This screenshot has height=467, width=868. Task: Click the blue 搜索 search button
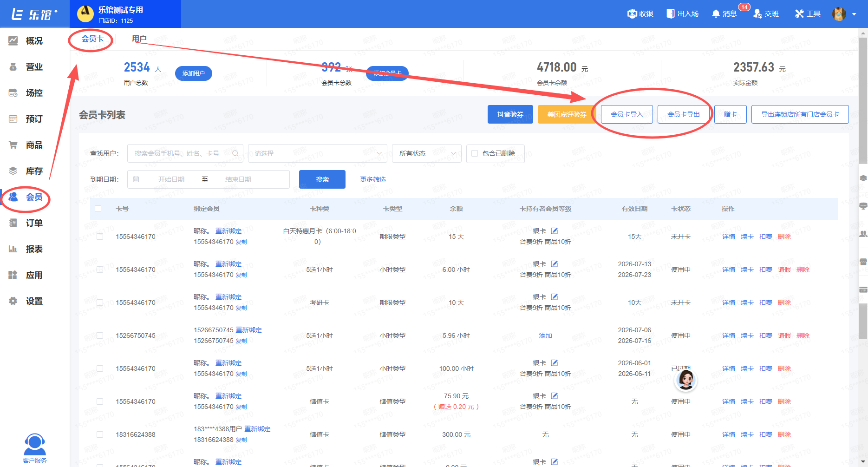(322, 179)
